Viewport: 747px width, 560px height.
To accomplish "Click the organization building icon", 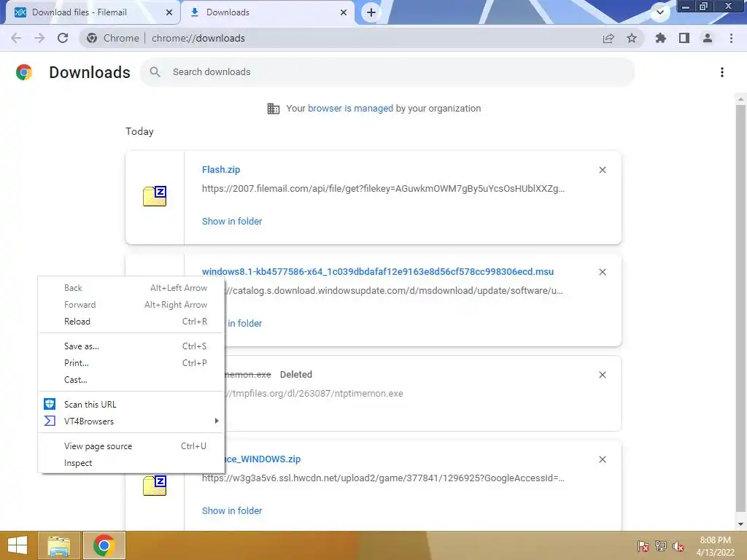I will (x=274, y=109).
